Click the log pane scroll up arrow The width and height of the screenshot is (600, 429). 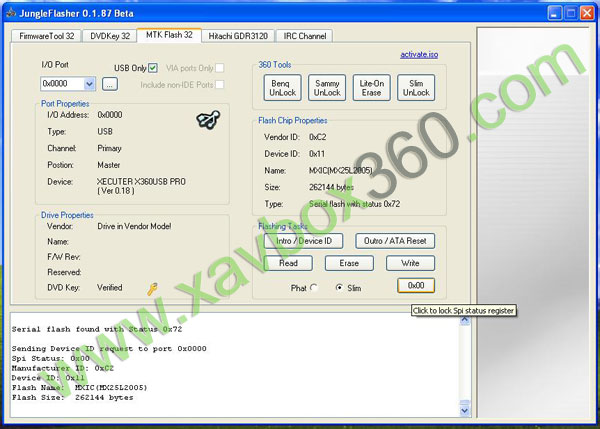(465, 321)
